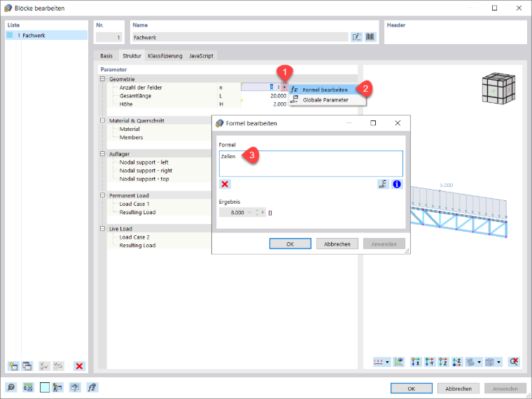Switch to the Basis tab
The width and height of the screenshot is (532, 399).
click(106, 55)
